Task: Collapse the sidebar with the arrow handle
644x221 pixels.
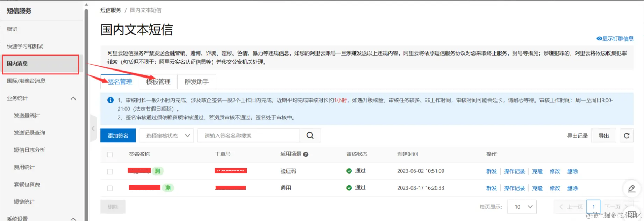Action: [x=93, y=128]
